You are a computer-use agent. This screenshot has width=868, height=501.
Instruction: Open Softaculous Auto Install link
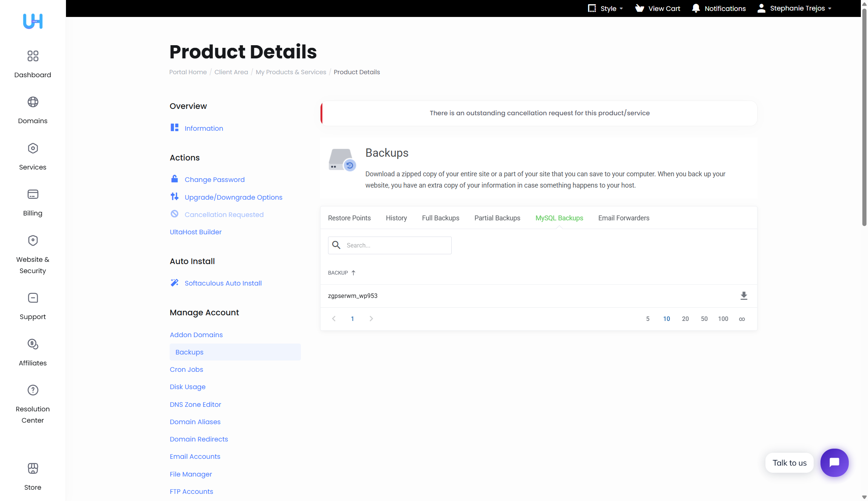pos(223,283)
